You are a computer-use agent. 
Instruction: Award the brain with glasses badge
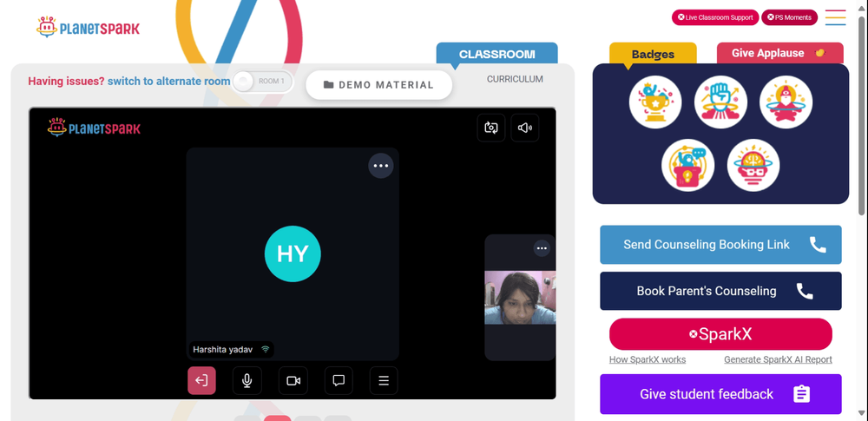pyautogui.click(x=753, y=165)
